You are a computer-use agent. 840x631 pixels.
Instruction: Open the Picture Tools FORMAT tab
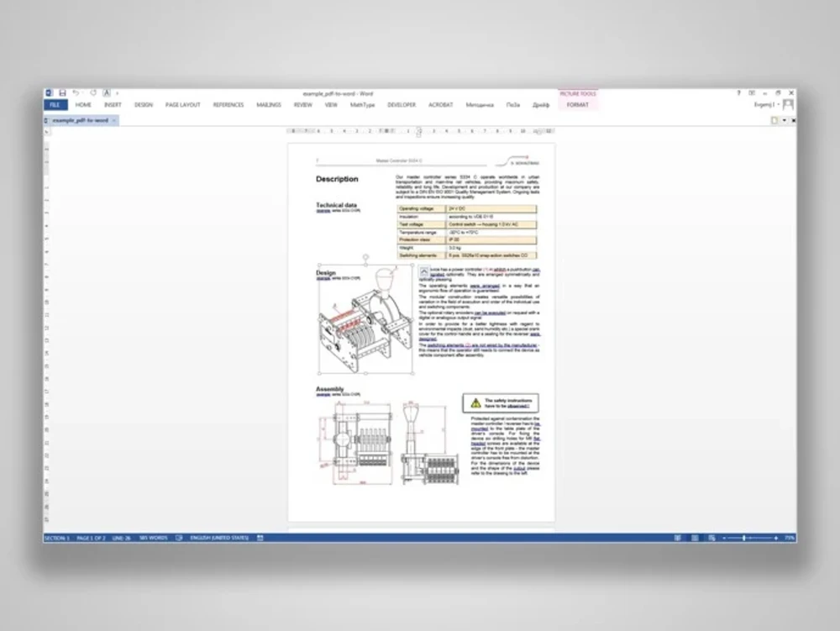click(578, 105)
